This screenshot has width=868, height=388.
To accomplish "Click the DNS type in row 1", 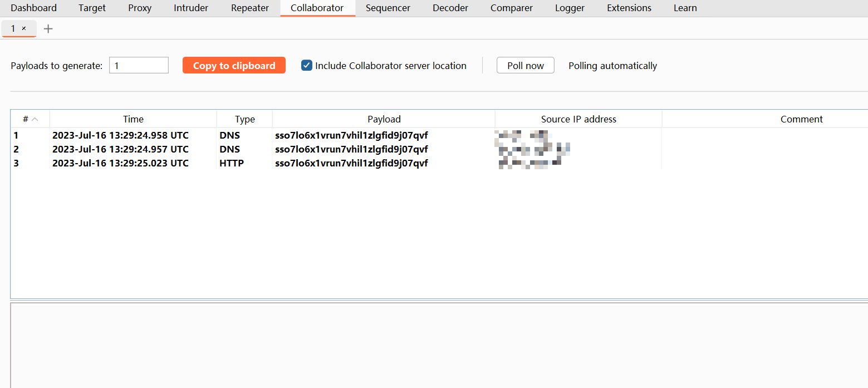I will pos(229,135).
